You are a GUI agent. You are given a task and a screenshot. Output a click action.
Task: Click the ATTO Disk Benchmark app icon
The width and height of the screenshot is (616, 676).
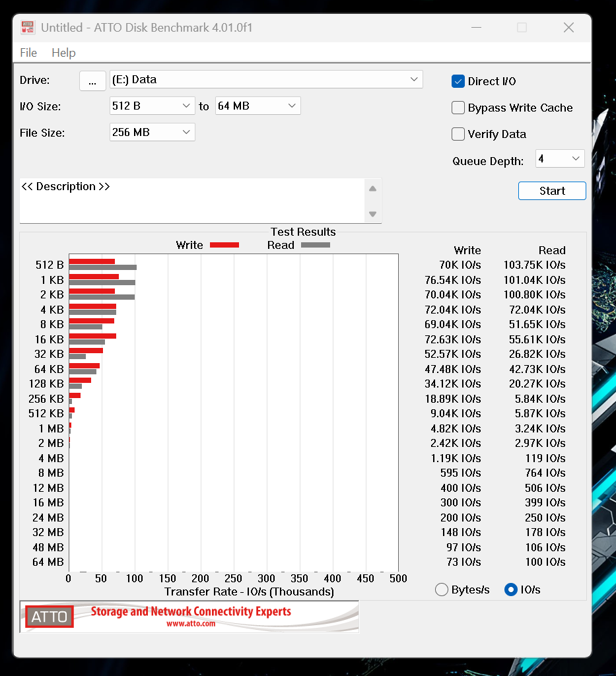pos(28,28)
